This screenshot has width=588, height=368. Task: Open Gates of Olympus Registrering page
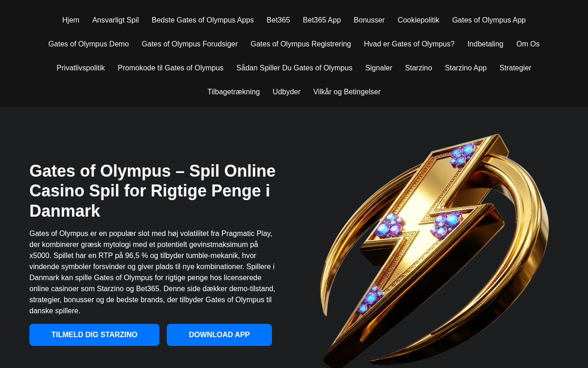click(x=301, y=44)
